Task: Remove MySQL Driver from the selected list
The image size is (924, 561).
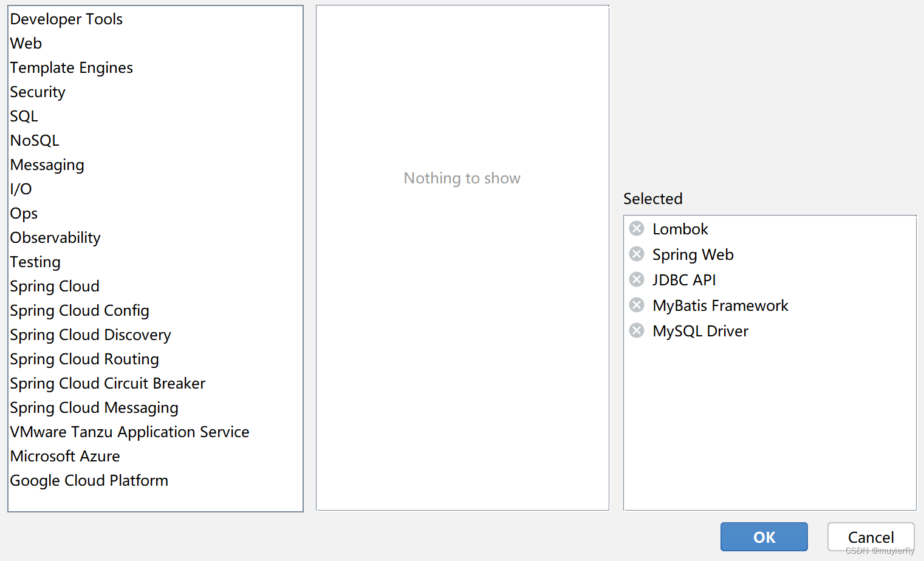Action: (637, 330)
